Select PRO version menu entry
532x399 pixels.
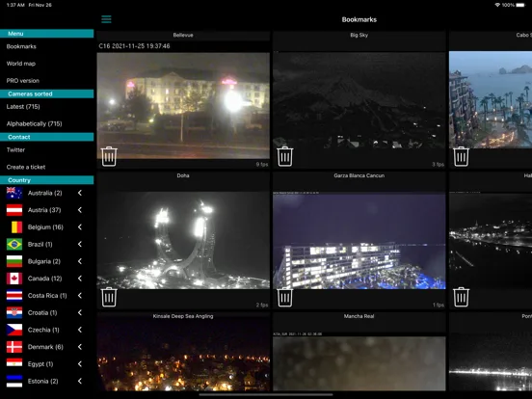click(23, 81)
